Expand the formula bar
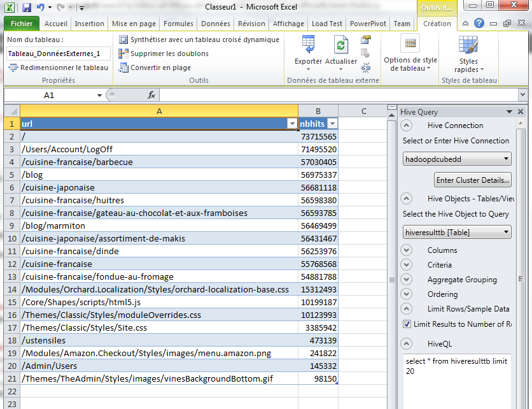The height and width of the screenshot is (409, 532). [x=522, y=95]
